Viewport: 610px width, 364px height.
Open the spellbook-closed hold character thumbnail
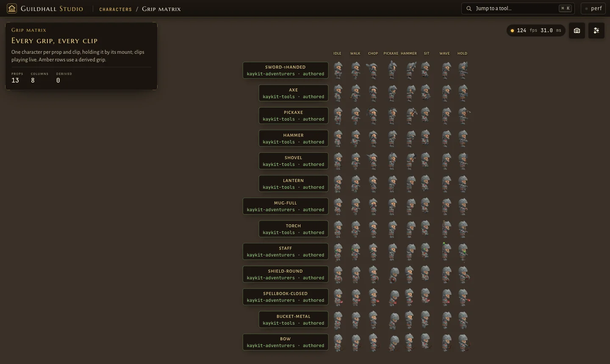point(463,297)
